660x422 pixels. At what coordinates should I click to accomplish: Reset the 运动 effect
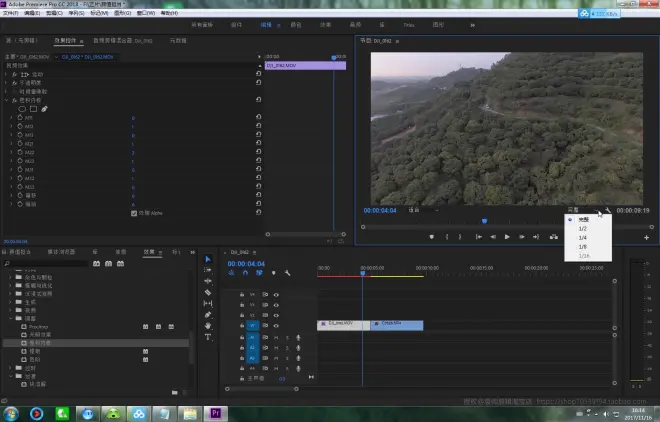(x=258, y=74)
